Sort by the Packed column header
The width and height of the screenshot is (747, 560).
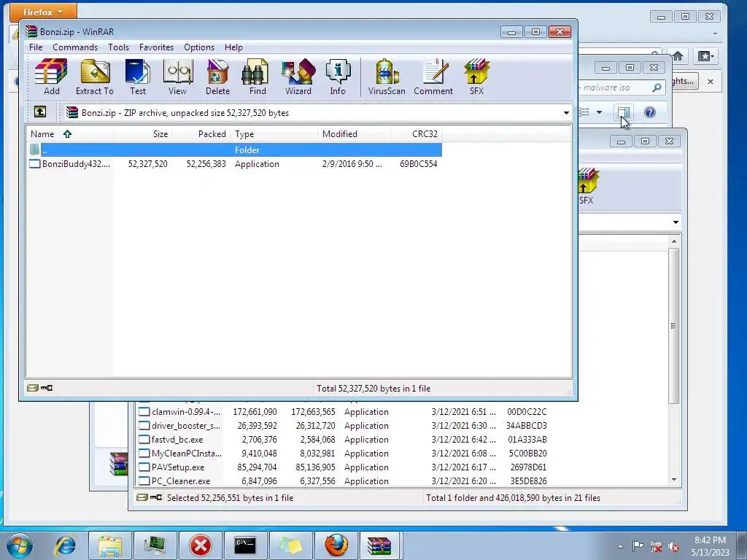[x=201, y=134]
